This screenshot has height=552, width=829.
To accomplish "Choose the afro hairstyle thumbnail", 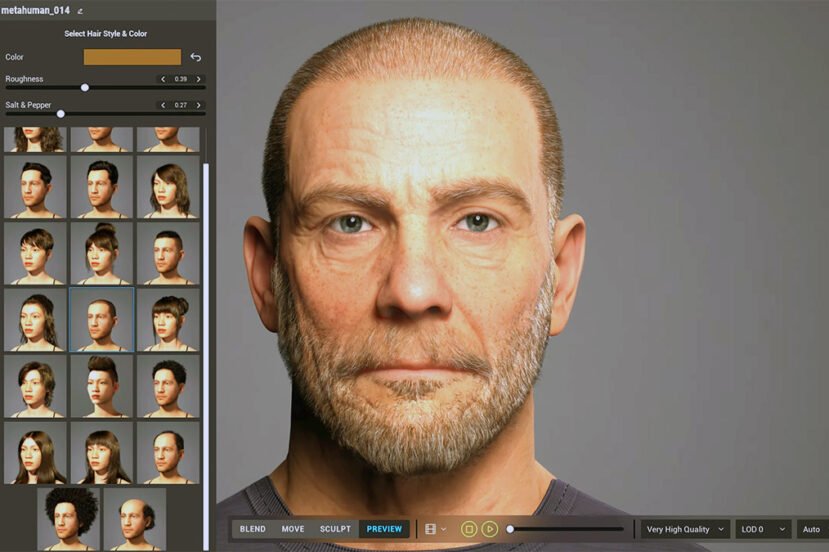I will click(x=68, y=519).
